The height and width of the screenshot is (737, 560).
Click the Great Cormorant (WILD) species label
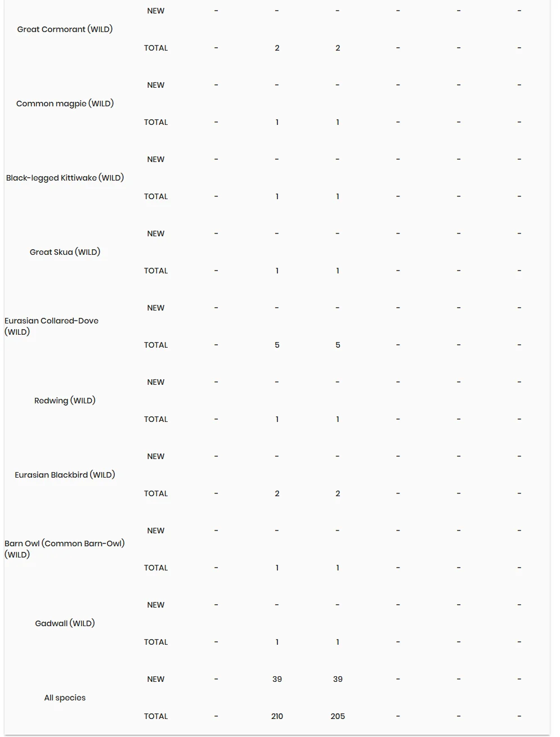65,29
